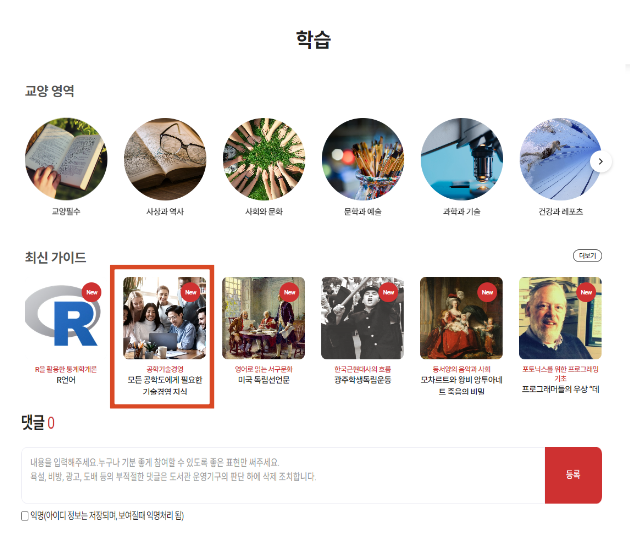630x550 pixels.
Task: Choose the 문학과 예술 paintbrushes icon
Action: click(363, 159)
